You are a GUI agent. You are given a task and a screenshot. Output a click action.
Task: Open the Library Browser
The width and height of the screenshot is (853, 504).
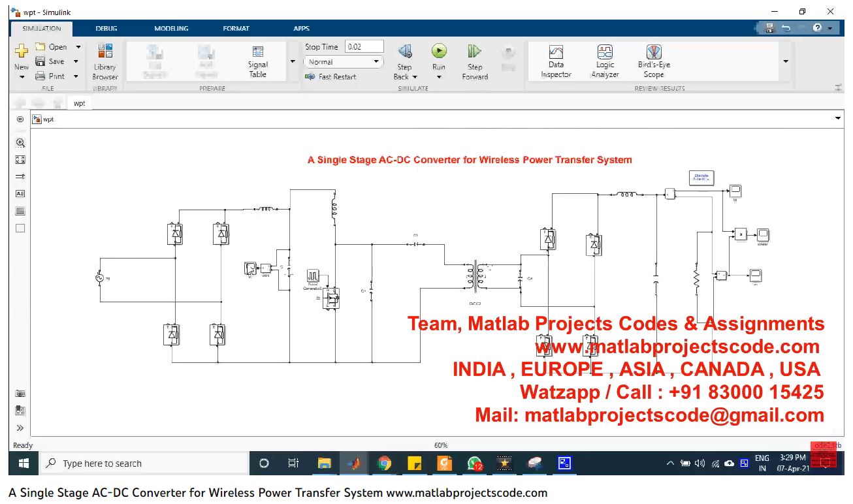[x=105, y=52]
